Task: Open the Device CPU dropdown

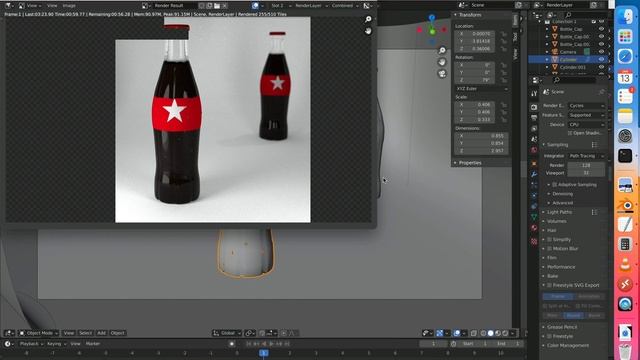Action: [587, 124]
